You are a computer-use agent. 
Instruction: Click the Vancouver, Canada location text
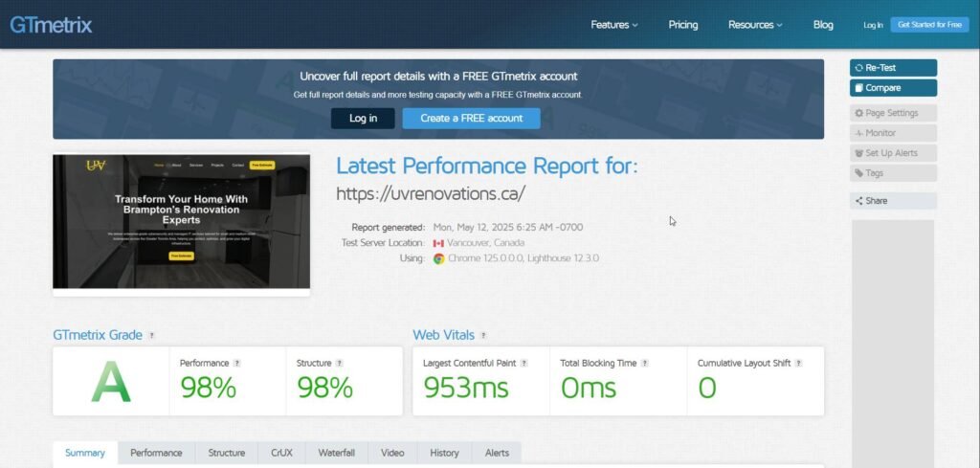pos(485,243)
